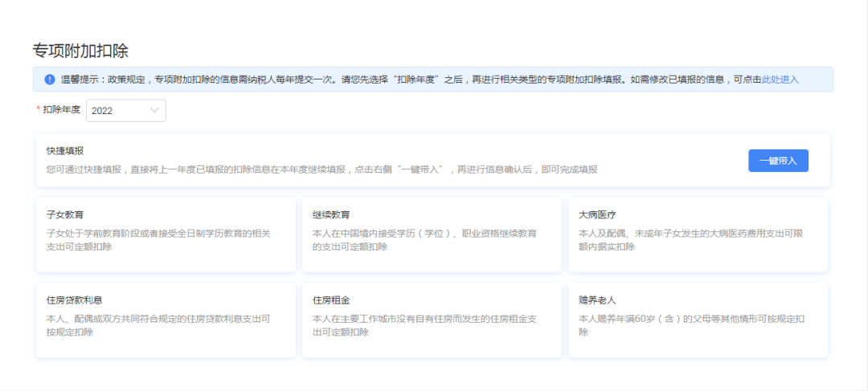Click the 扣除年度 field label
Viewport: 868px width, 392px height.
pos(61,109)
